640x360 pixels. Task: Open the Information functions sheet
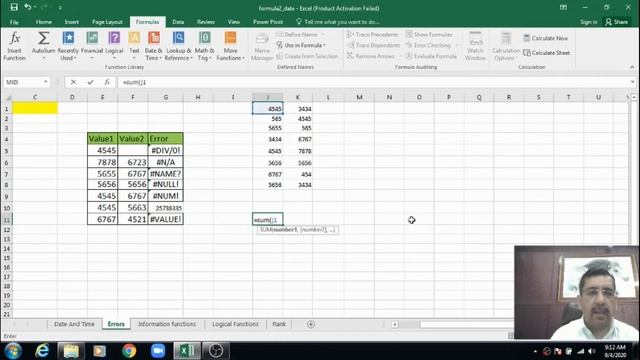[x=167, y=324]
